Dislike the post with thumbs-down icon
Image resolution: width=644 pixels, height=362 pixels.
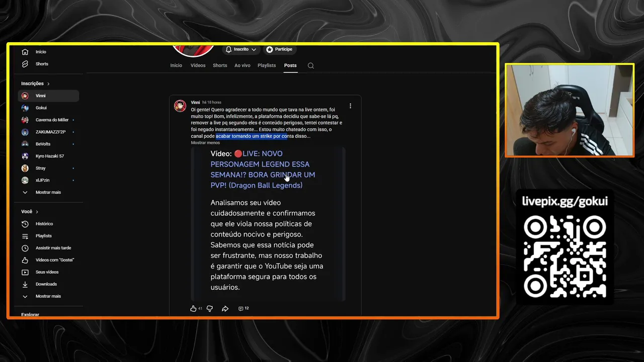tap(210, 308)
